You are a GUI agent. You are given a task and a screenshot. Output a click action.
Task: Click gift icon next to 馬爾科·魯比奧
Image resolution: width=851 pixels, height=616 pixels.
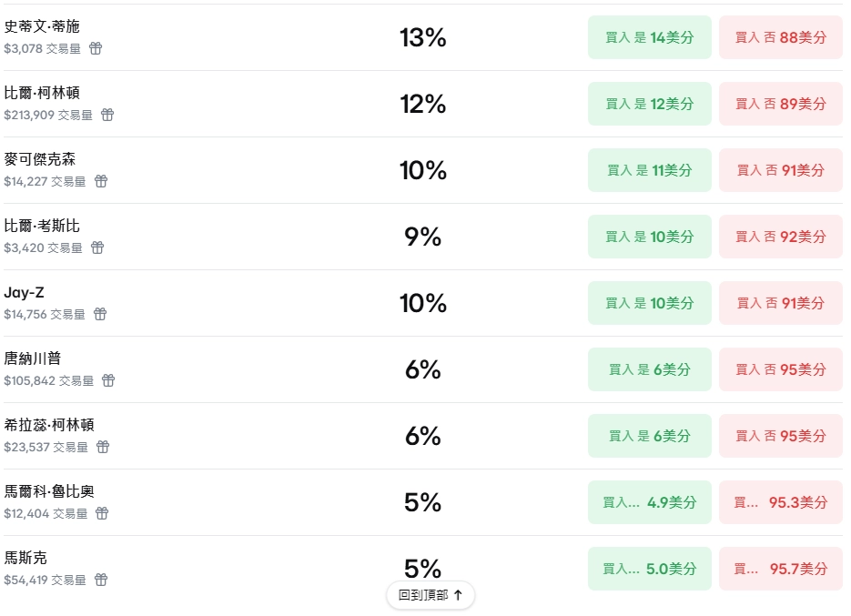[x=102, y=513]
